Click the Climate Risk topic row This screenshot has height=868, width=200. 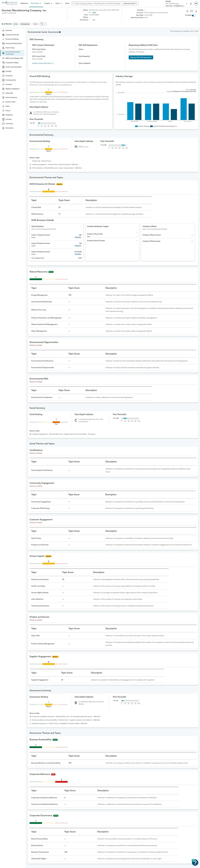(91, 207)
